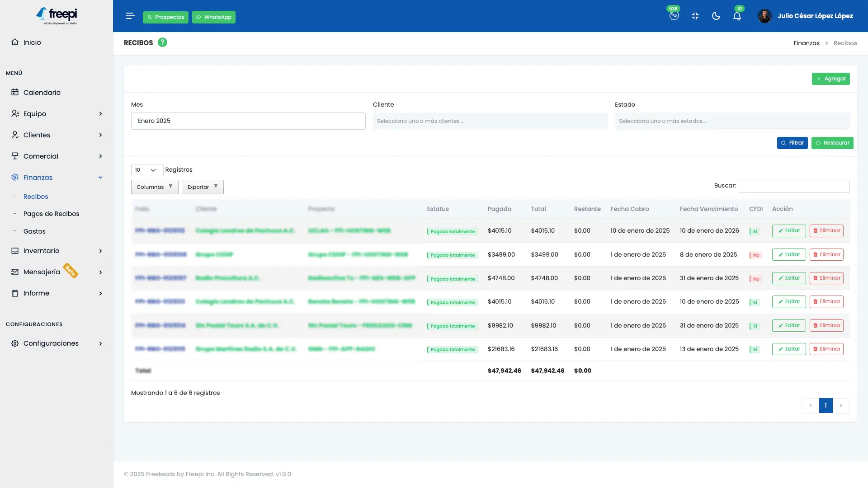
Task: Click the Agregar button
Action: [830, 79]
